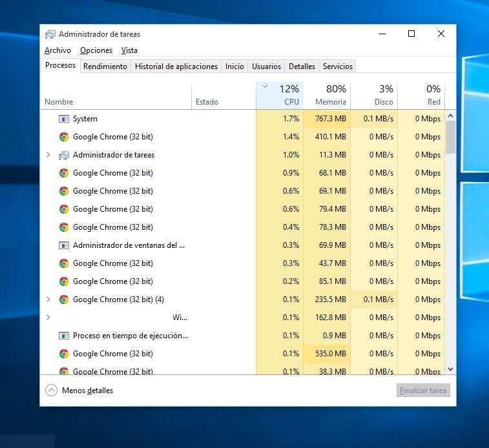Maximize the Administrador de tareas window
The height and width of the screenshot is (448, 489).
pos(411,34)
